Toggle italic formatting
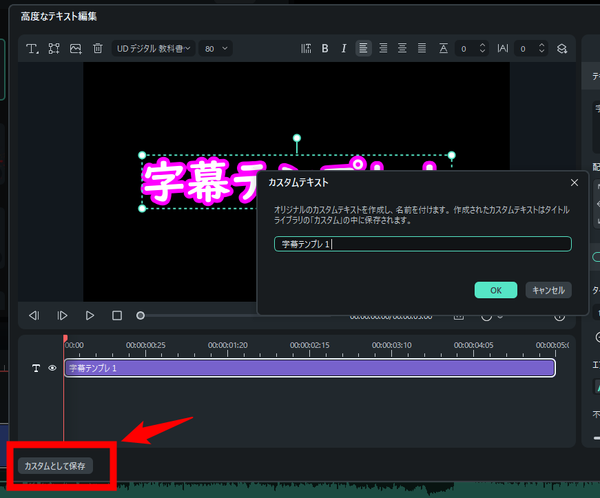The image size is (600, 498). [x=344, y=49]
